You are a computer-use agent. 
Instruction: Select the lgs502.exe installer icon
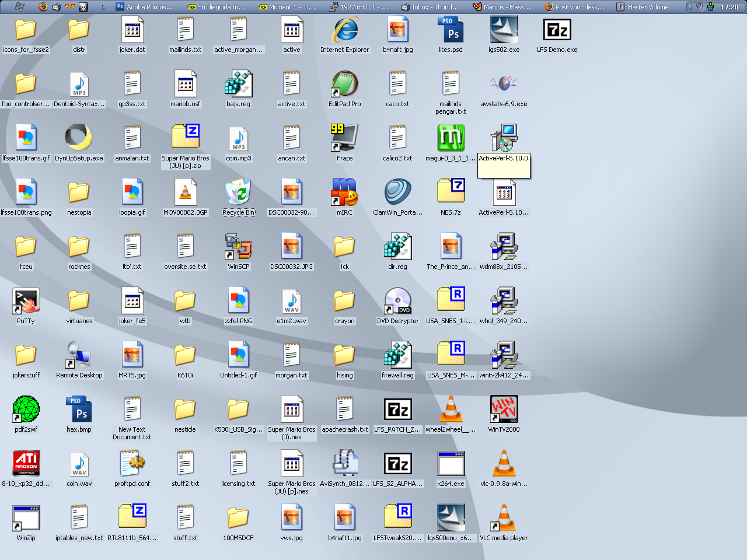click(504, 30)
